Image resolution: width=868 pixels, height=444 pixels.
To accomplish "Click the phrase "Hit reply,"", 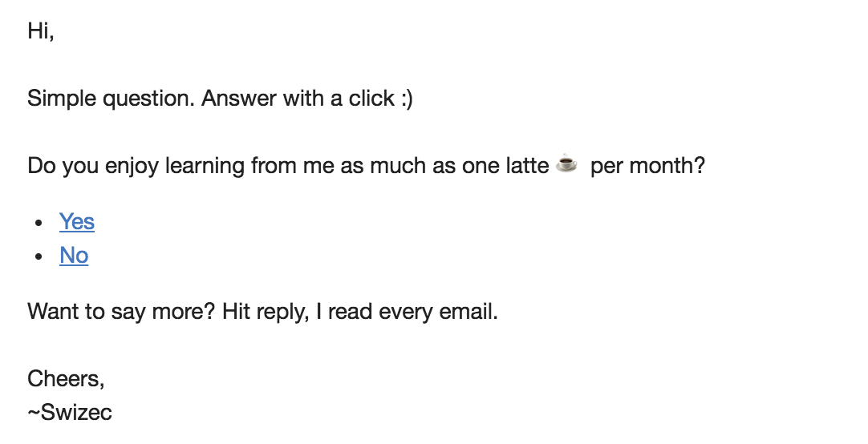I will click(266, 313).
